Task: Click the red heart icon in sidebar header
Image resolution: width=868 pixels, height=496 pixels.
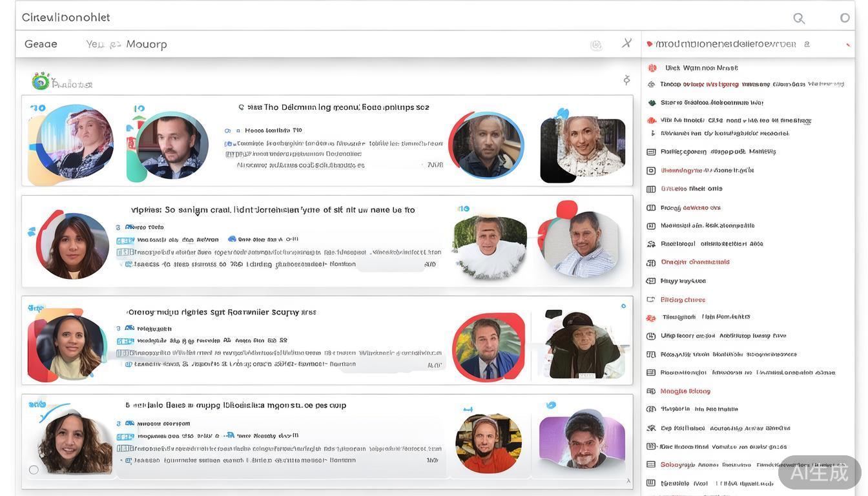Action: [x=650, y=44]
